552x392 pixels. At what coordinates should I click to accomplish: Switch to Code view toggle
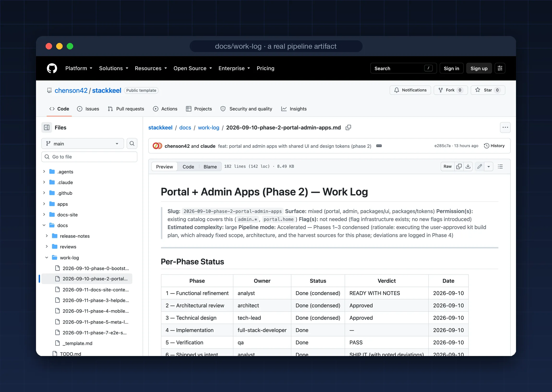coord(188,166)
